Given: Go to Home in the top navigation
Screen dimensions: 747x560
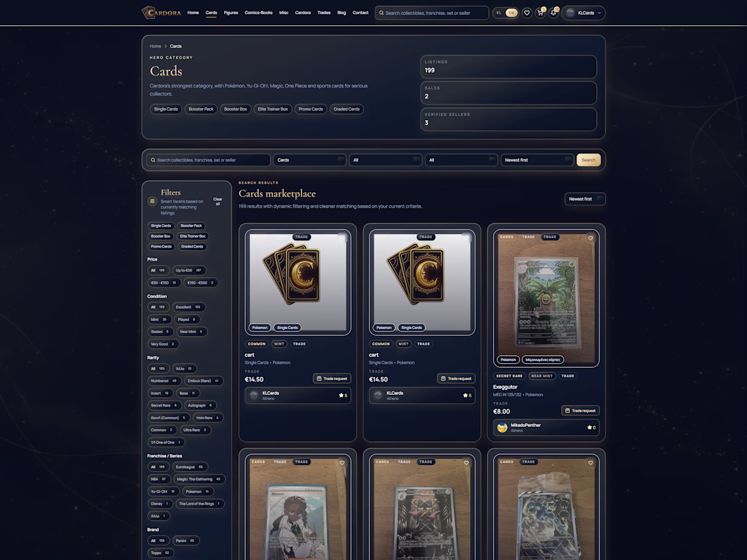Looking at the screenshot, I should click(x=193, y=13).
